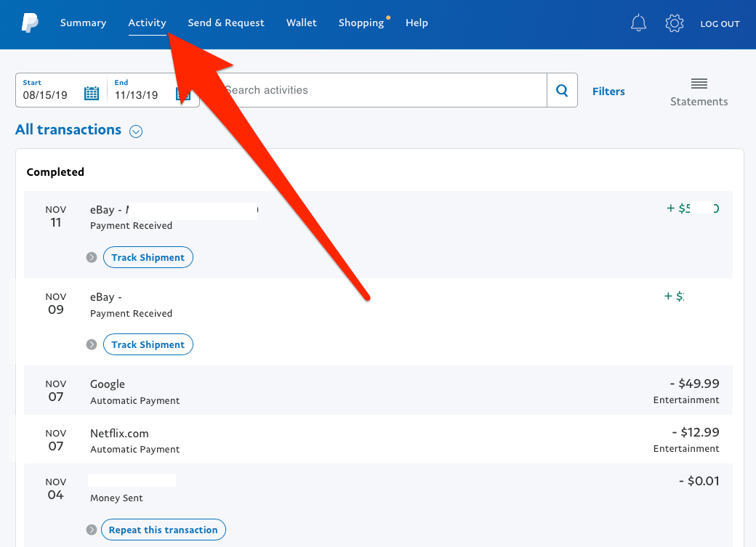Screen dimensions: 756x547
Task: Open the All transactions dropdown
Action: click(136, 131)
